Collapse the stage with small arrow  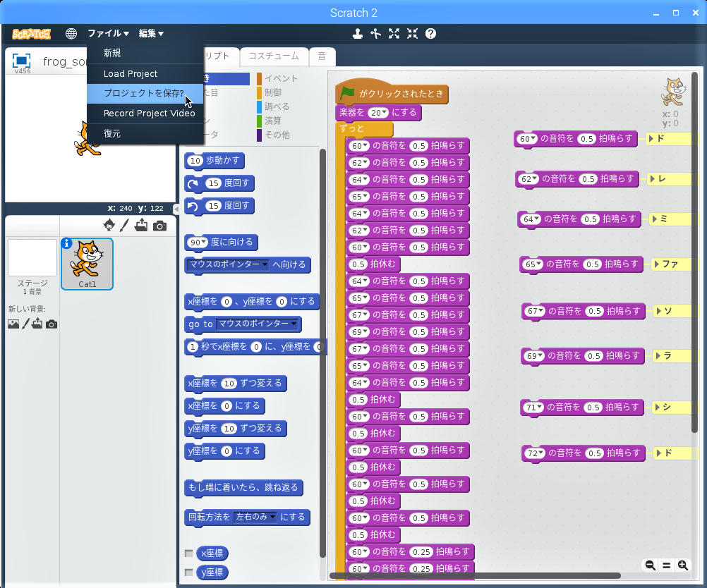coord(176,209)
